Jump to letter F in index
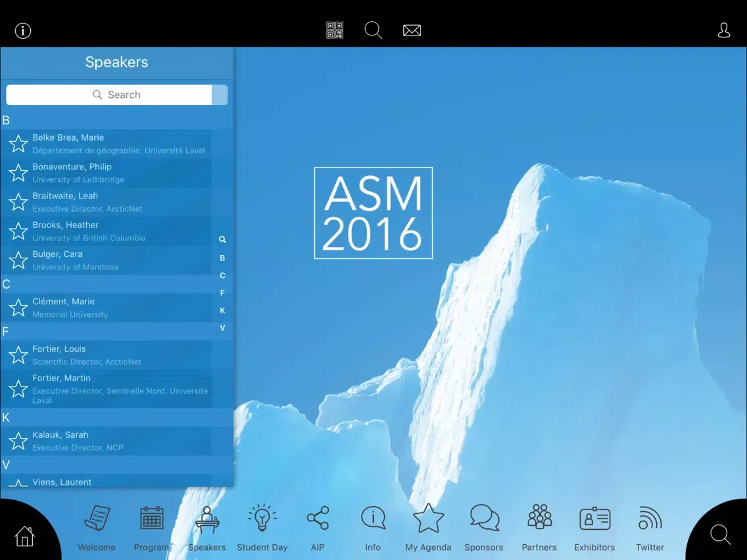This screenshot has width=747, height=560. (222, 293)
